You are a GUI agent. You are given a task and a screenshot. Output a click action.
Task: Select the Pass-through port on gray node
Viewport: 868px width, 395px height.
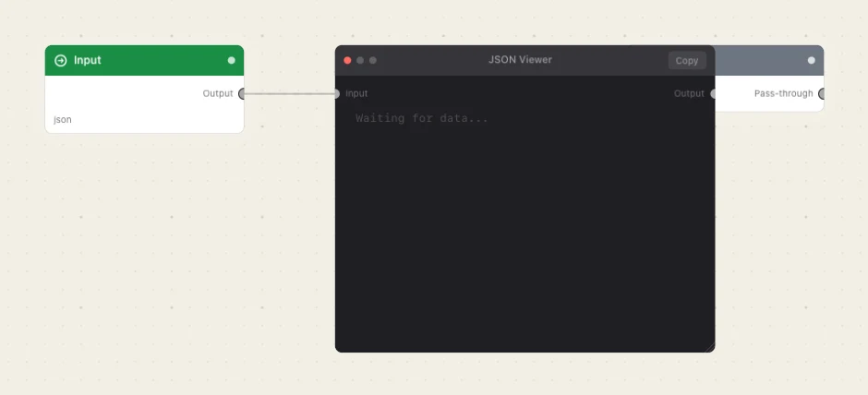tap(822, 94)
